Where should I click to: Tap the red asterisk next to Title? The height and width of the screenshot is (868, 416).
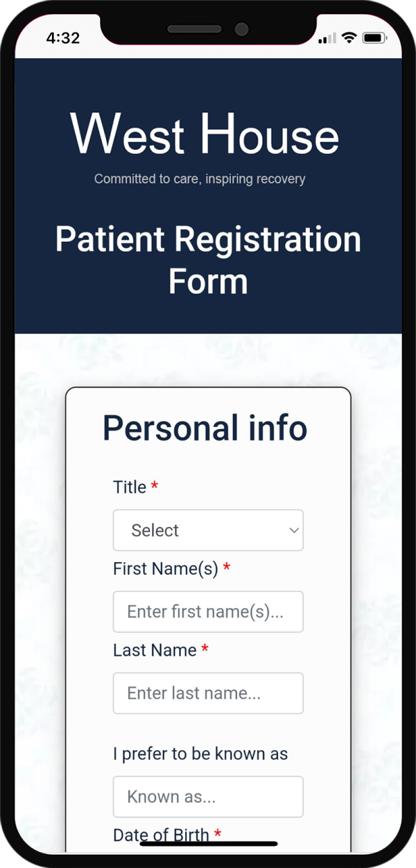[x=153, y=487]
